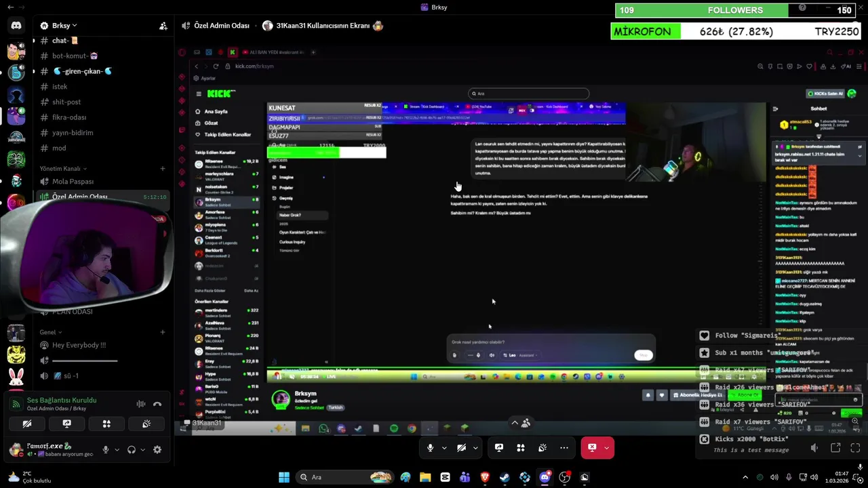
Task: Enter fullscreen for the stream
Action: (x=855, y=447)
